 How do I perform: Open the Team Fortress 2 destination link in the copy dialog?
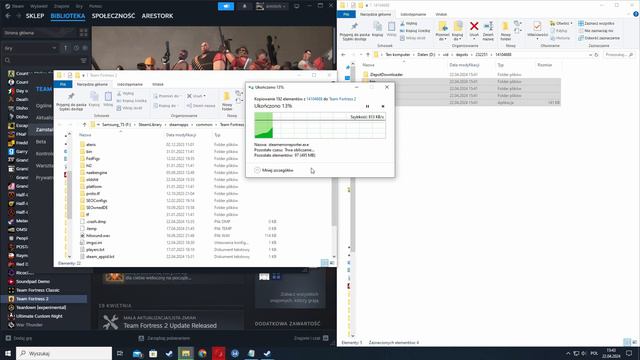[x=342, y=99]
